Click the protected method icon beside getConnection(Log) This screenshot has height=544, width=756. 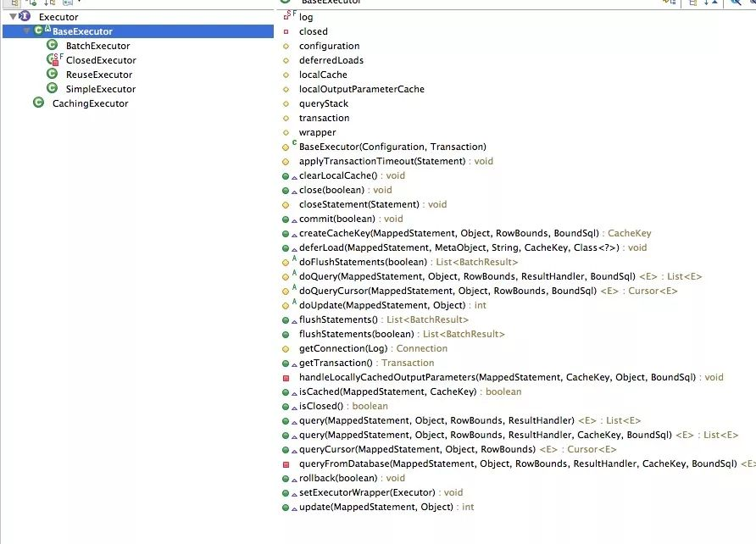click(x=286, y=349)
